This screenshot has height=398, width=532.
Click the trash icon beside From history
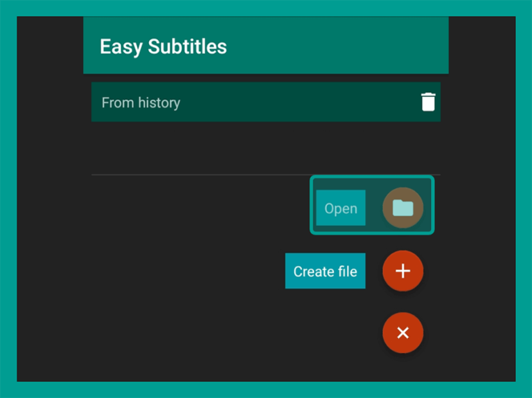(428, 102)
